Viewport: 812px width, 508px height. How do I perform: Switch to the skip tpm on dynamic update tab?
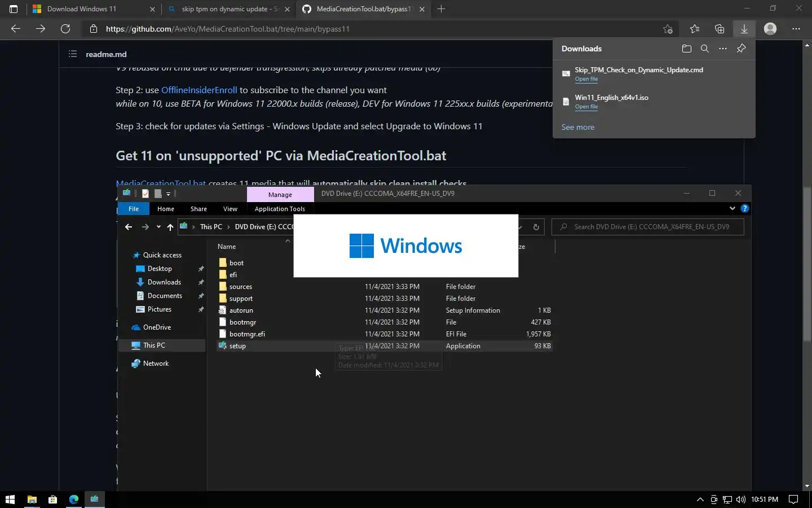(230, 9)
